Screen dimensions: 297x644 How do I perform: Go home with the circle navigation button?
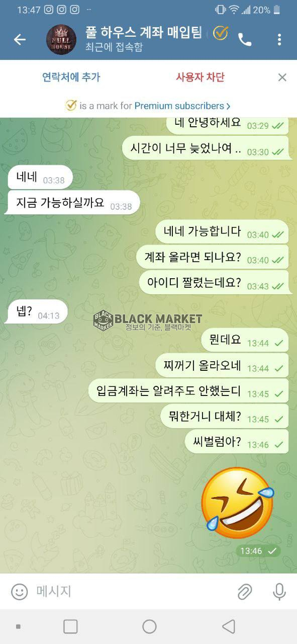coord(149,626)
